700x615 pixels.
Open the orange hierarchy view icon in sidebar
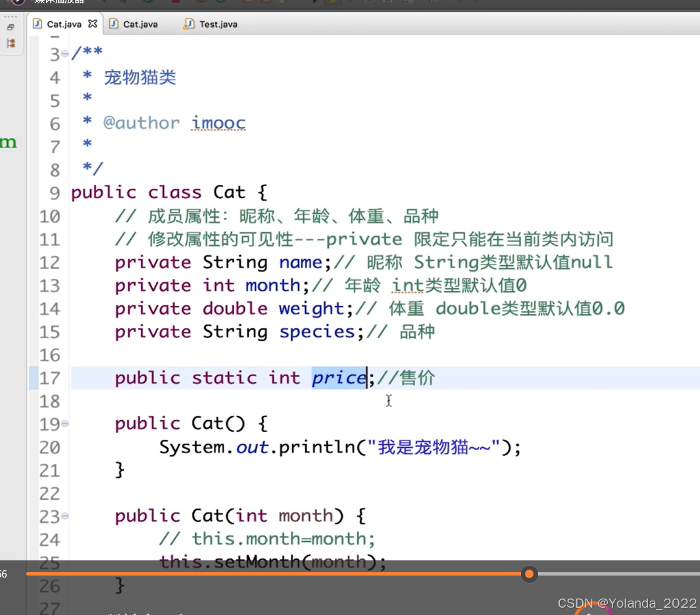point(11,43)
